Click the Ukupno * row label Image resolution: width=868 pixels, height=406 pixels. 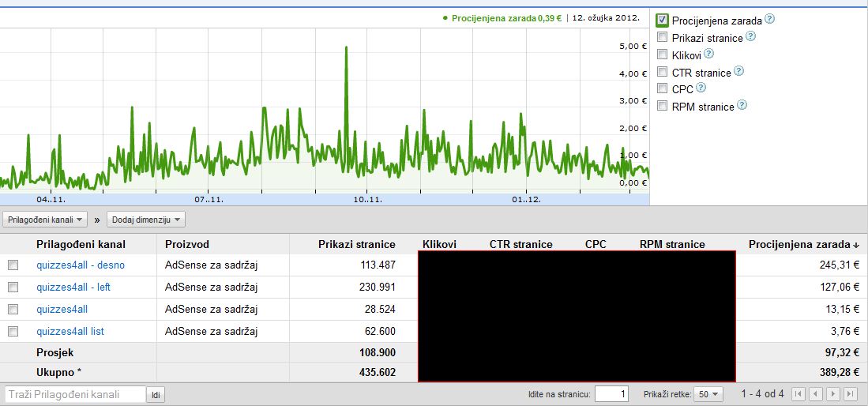pos(58,373)
